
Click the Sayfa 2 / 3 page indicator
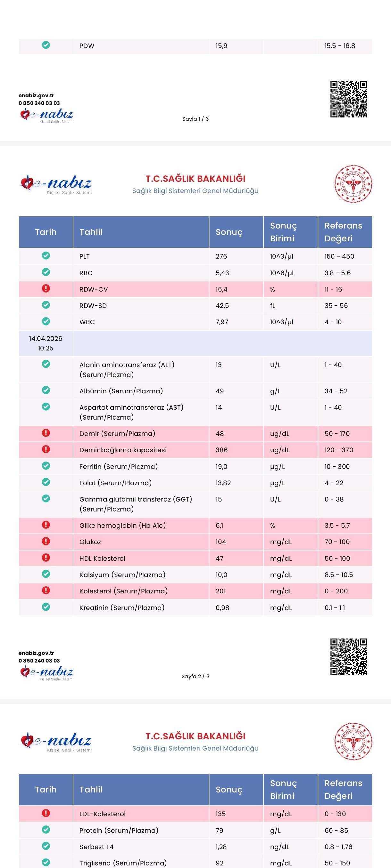point(195,676)
